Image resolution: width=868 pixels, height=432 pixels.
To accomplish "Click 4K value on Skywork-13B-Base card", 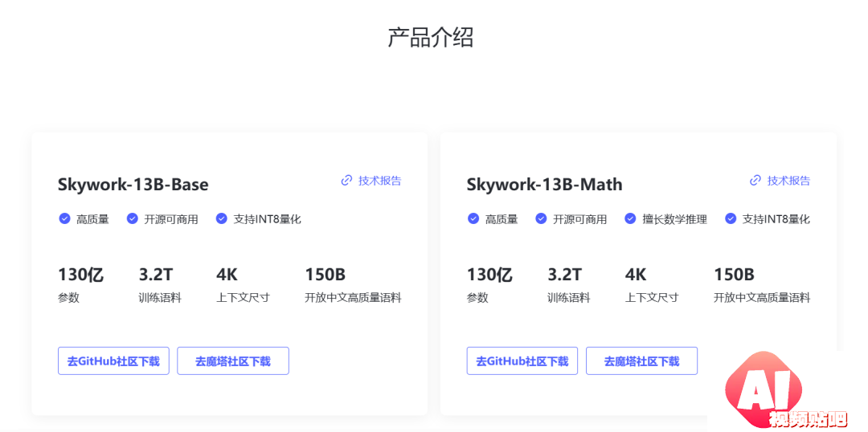I will tap(227, 274).
